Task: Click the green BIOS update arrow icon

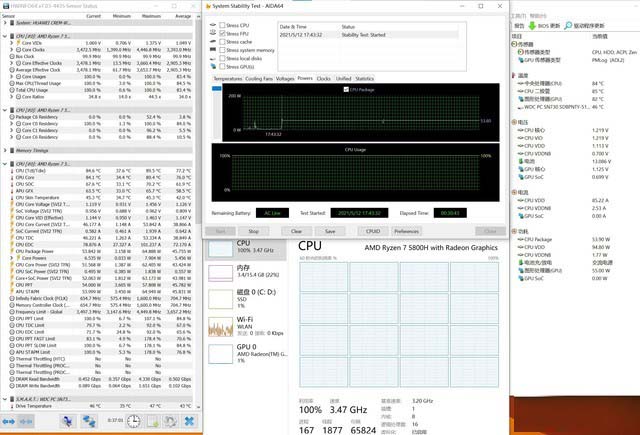Action: coord(532,26)
